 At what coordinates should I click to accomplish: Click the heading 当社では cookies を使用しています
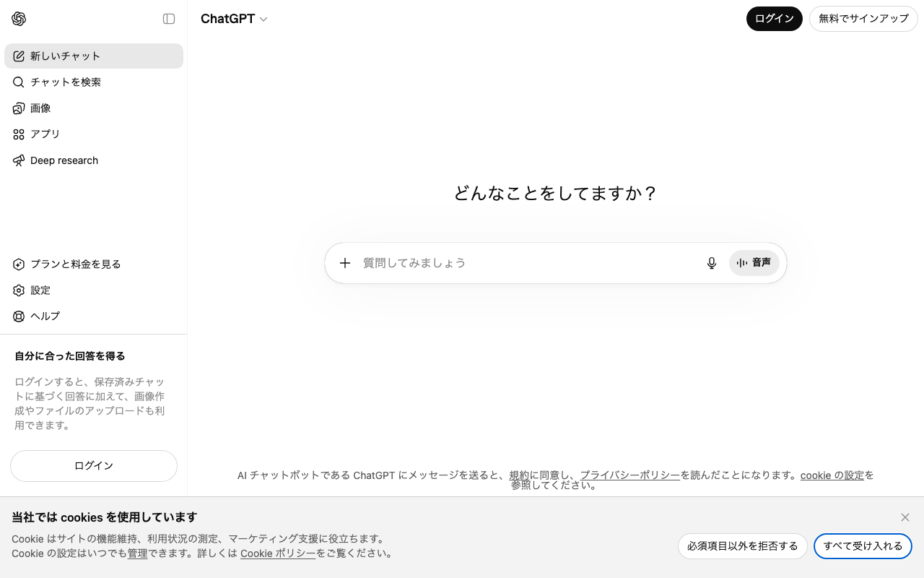tap(105, 517)
